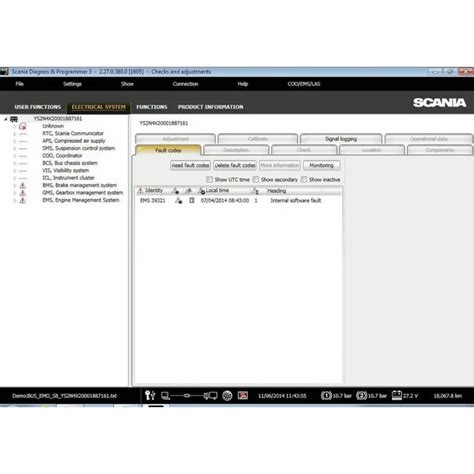Click the dash status icon beside RTC, Scania Communicator
Image resolution: width=474 pixels, height=474 pixels.
pyautogui.click(x=23, y=134)
